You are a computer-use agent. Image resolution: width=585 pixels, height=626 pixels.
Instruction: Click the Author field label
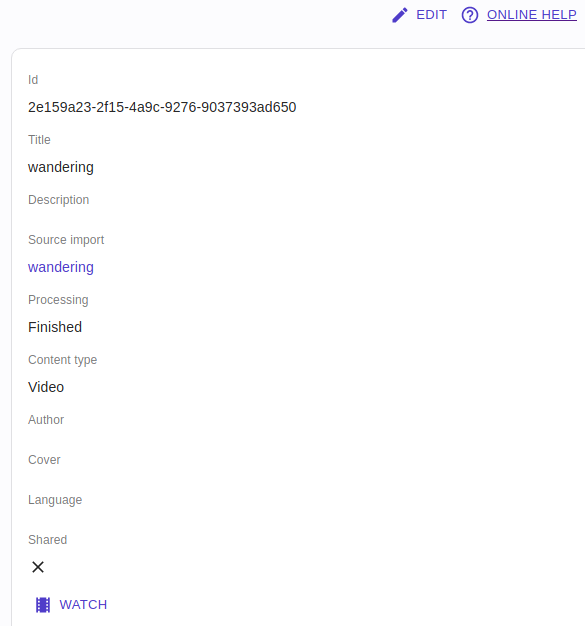pyautogui.click(x=46, y=420)
